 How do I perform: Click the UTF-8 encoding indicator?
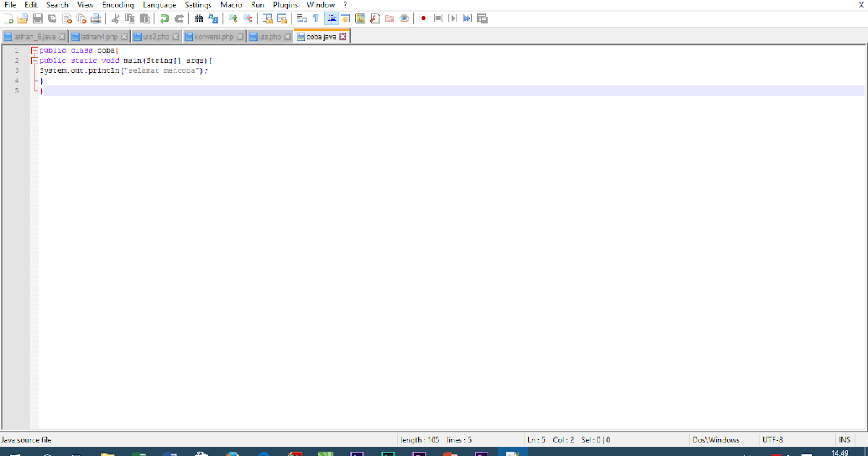coord(772,439)
